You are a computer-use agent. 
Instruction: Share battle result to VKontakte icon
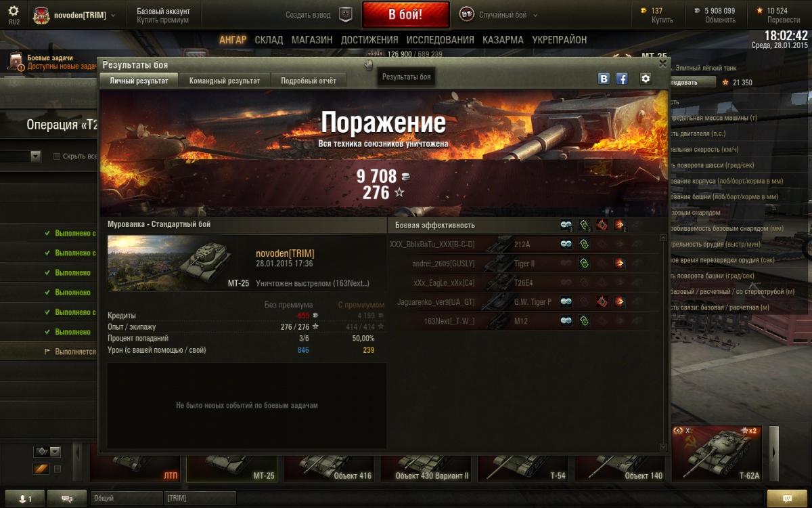[x=604, y=79]
